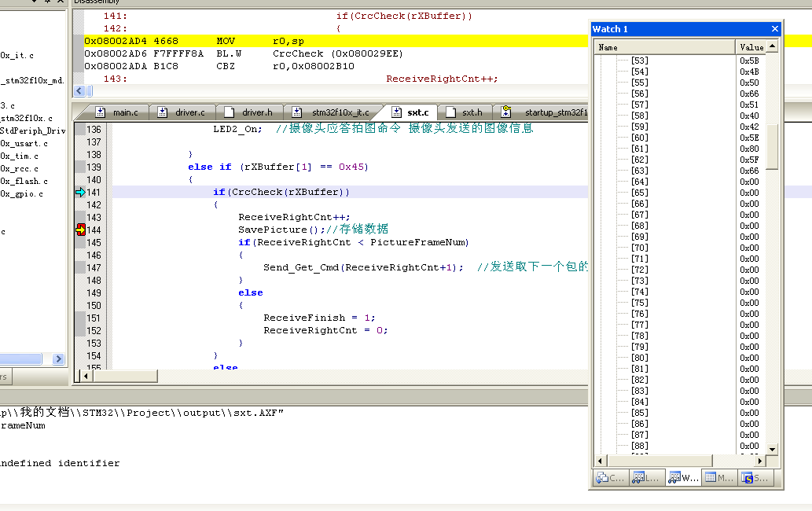Click the editor horizontal scrollbar thumb
Image resolution: width=812 pixels, height=511 pixels.
pos(125,377)
